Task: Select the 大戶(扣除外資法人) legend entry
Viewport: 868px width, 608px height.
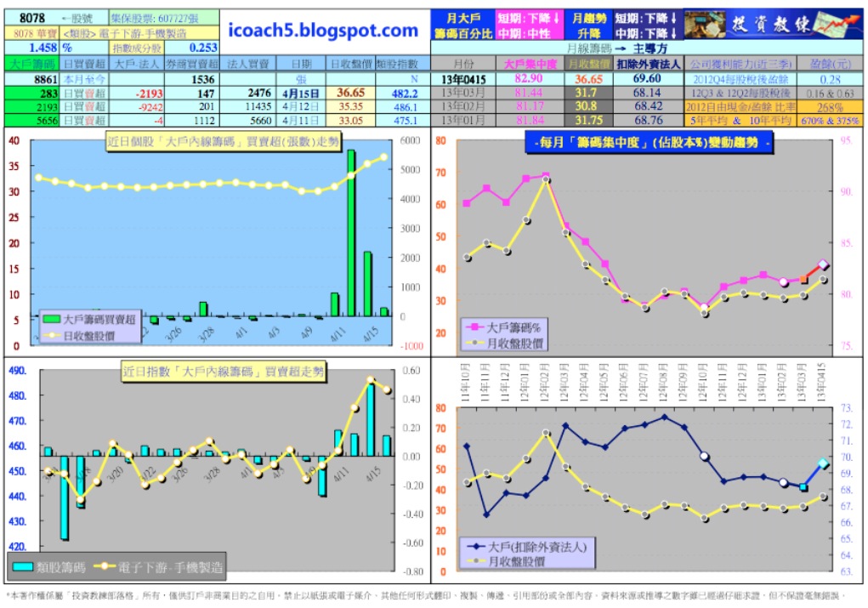Action: pos(526,547)
